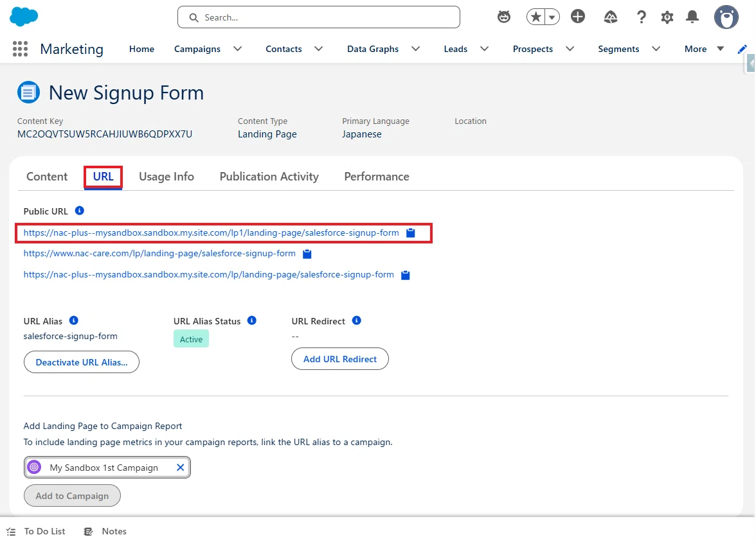Screen dimensions: 756x544
Task: Copy the sandbox /lp/ URL to clipboard
Action: [x=406, y=275]
